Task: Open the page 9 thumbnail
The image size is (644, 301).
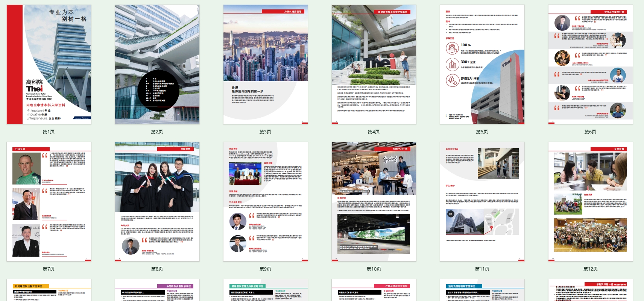Action: pyautogui.click(x=266, y=201)
